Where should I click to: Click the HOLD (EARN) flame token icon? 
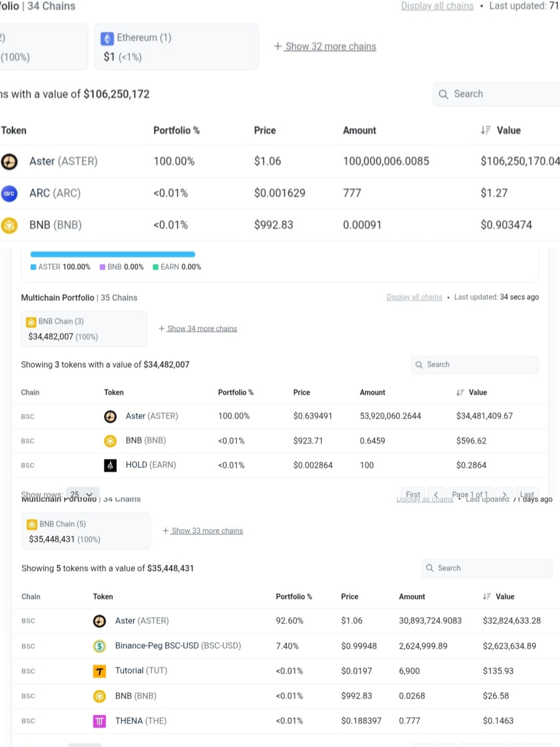click(110, 465)
